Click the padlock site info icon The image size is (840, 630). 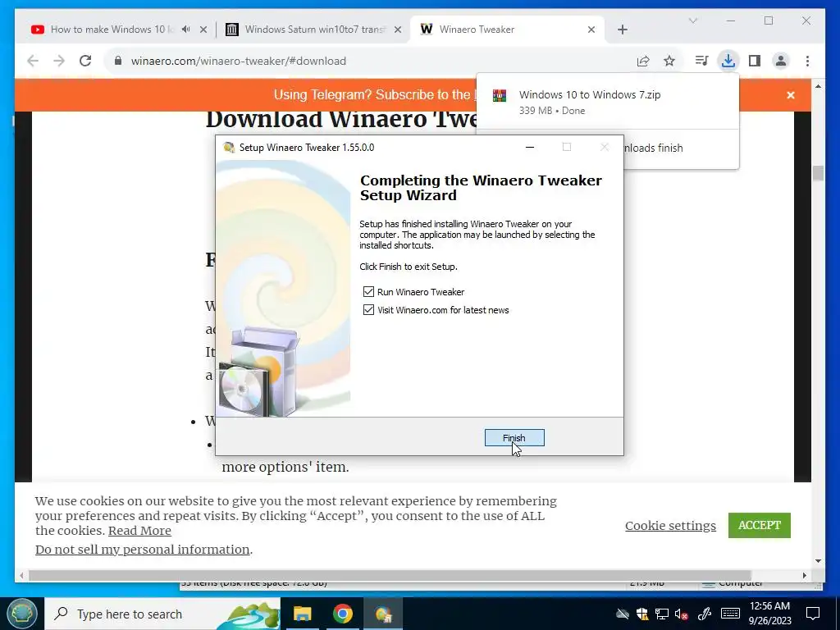tap(118, 61)
